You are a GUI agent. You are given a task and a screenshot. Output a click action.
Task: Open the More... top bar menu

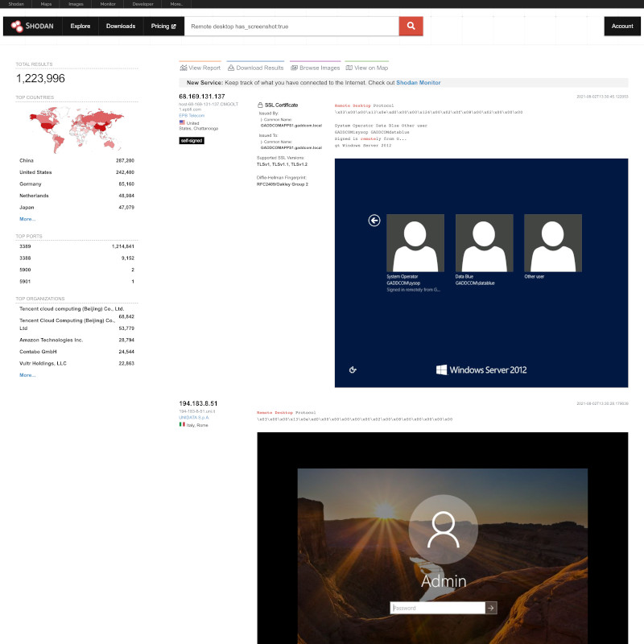tap(176, 4)
